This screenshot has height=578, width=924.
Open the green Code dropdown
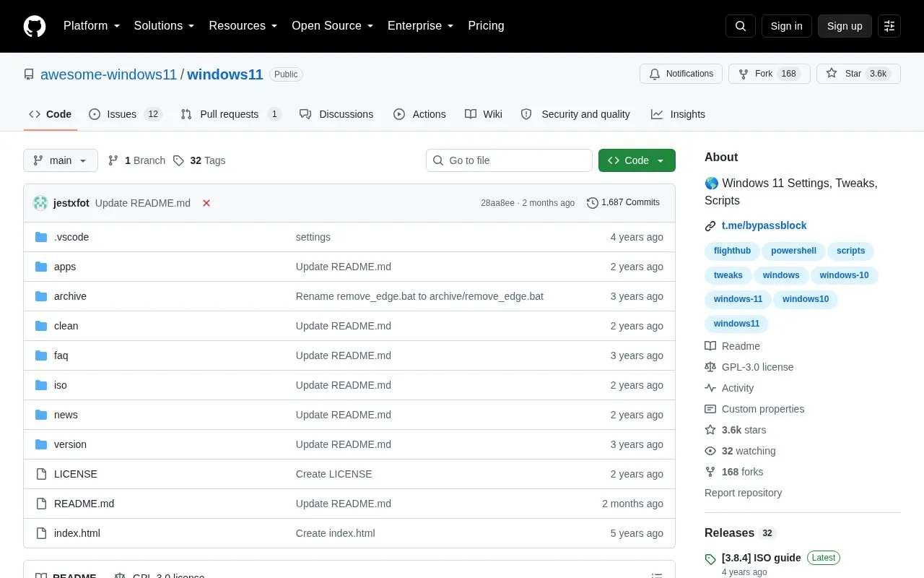(x=637, y=160)
